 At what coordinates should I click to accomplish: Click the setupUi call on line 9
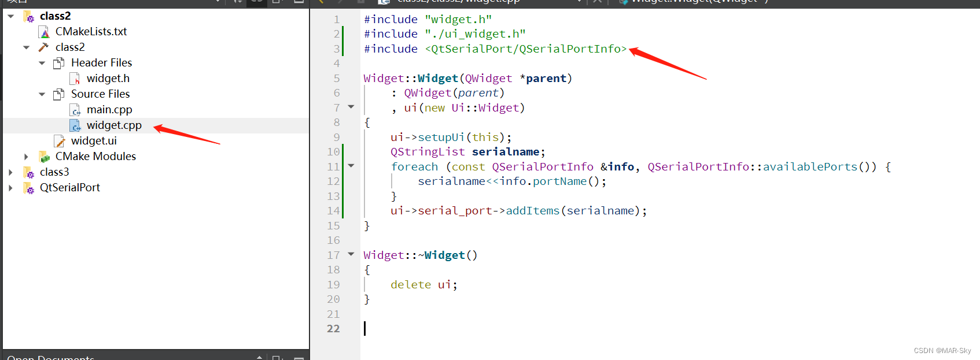[x=441, y=138]
